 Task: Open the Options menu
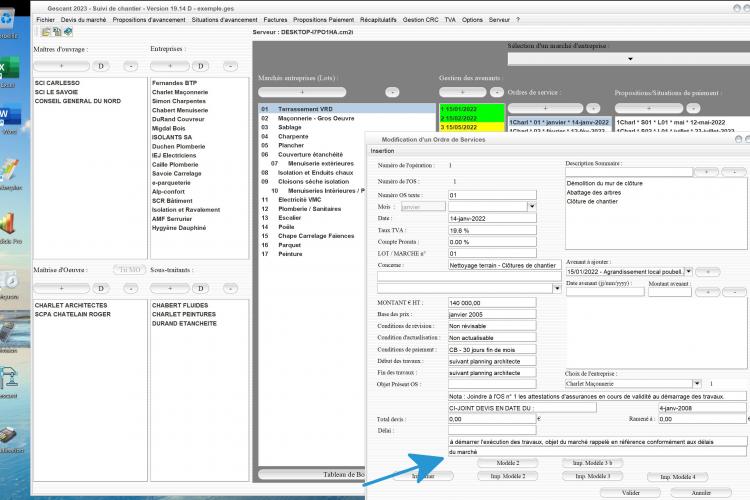coord(472,20)
